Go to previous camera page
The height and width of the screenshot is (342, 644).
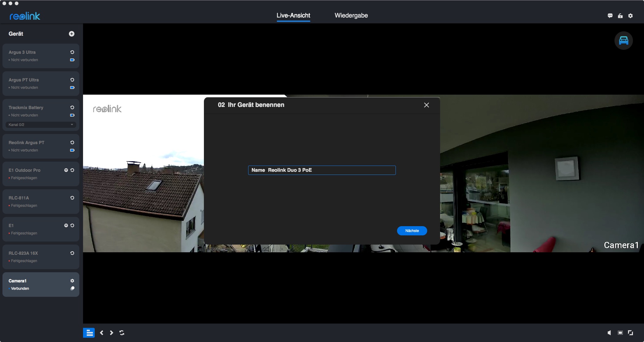point(101,333)
